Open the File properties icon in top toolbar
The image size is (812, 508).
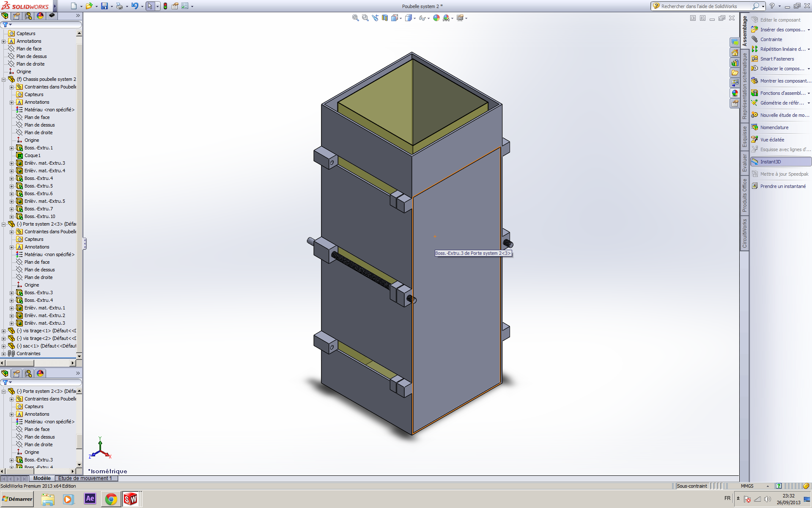pyautogui.click(x=175, y=6)
